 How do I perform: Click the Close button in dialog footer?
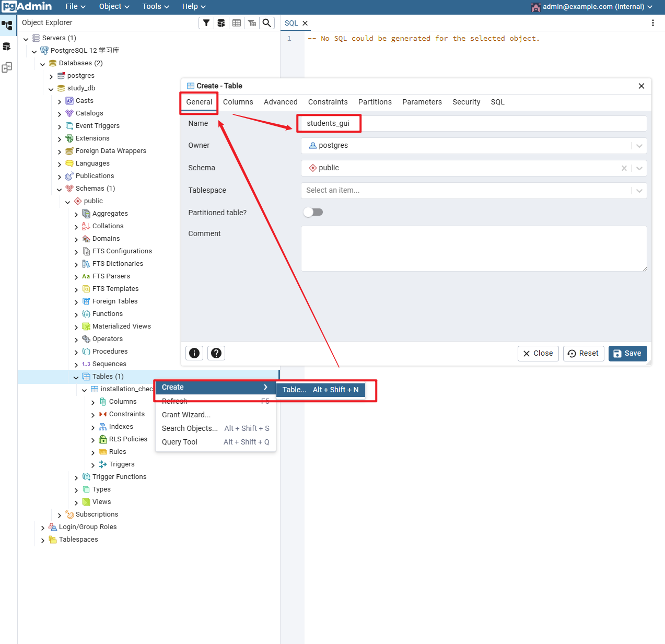coord(538,354)
